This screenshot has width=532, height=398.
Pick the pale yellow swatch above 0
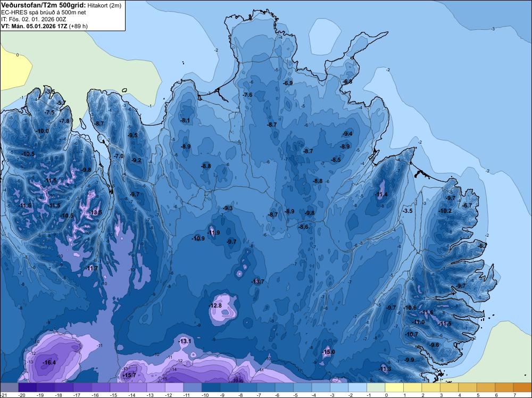tap(394, 387)
